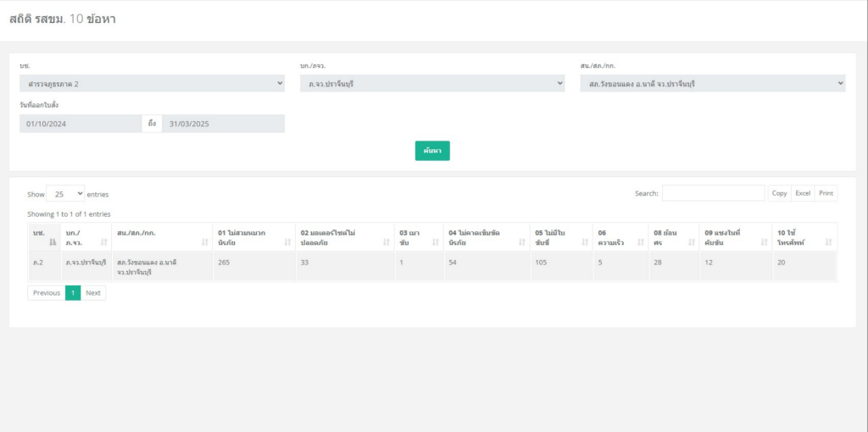Print the statistics table
Image resolution: width=868 pixels, height=432 pixels.
click(x=826, y=193)
